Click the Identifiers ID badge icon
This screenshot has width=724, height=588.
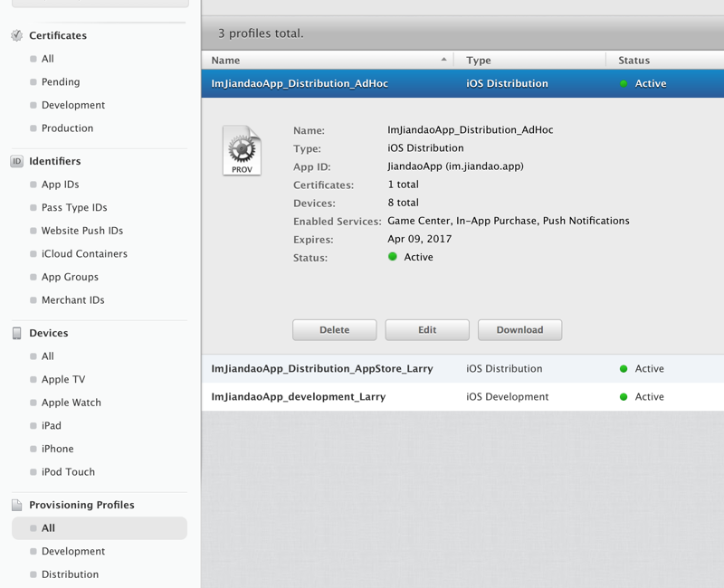[16, 161]
